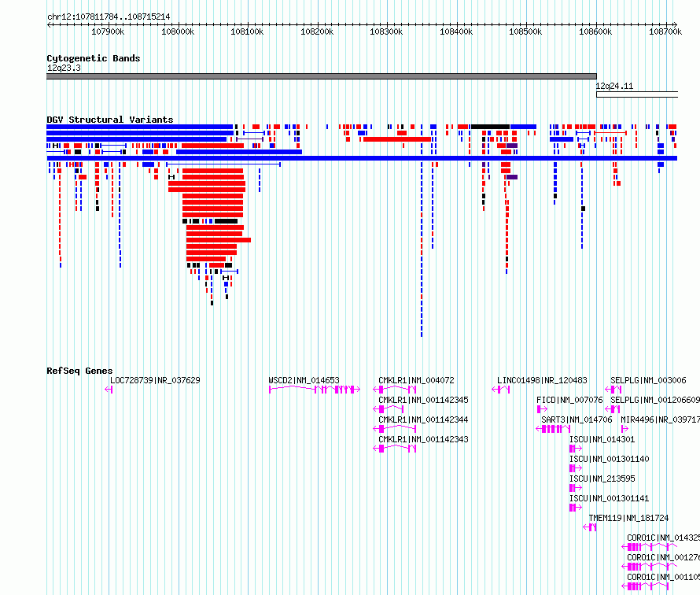
Task: Open the CMKLR1|NM_001142345 transcript label
Action: (x=424, y=400)
